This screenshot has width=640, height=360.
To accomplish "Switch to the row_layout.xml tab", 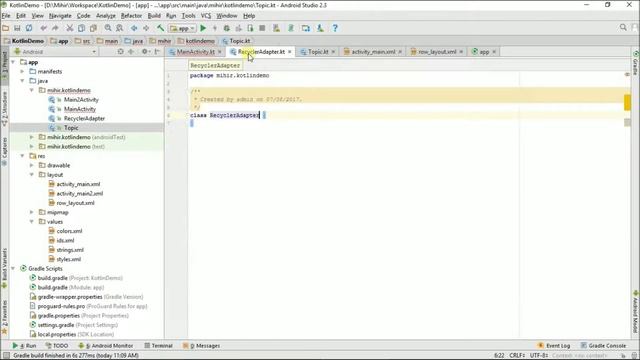I will click(x=437, y=52).
